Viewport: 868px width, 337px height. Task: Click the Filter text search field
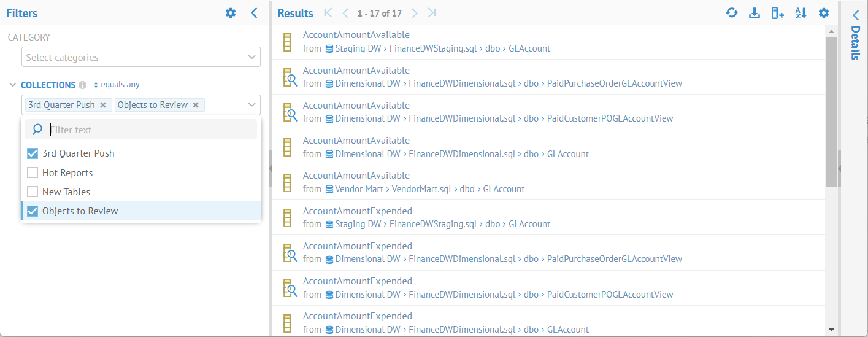[150, 130]
